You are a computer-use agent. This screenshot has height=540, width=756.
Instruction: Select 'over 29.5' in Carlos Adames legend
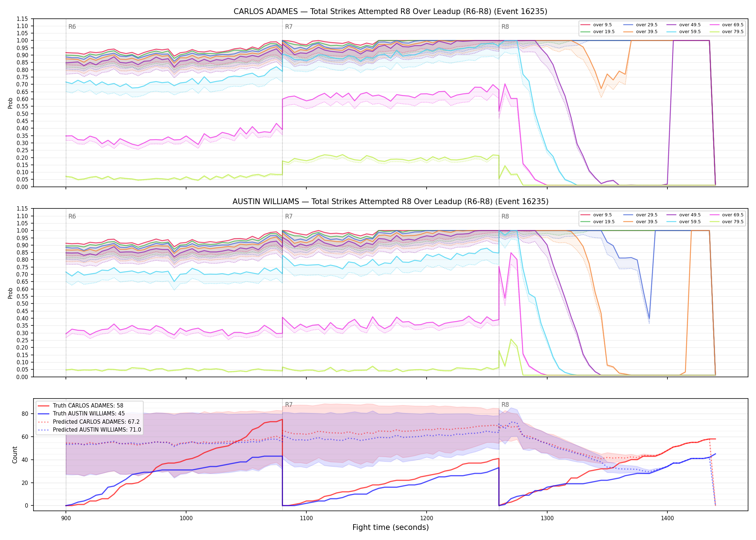click(640, 25)
